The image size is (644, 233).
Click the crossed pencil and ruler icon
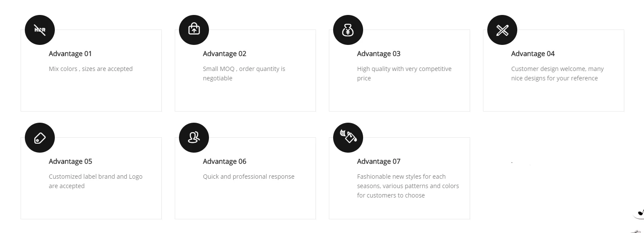tap(502, 30)
